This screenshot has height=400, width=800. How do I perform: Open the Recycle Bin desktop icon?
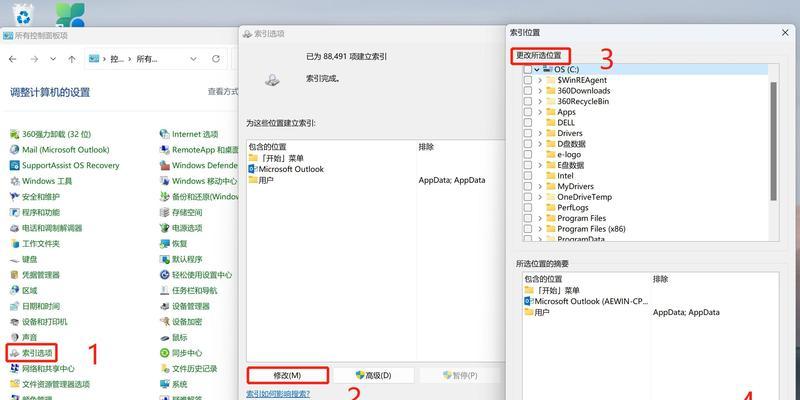tap(24, 13)
